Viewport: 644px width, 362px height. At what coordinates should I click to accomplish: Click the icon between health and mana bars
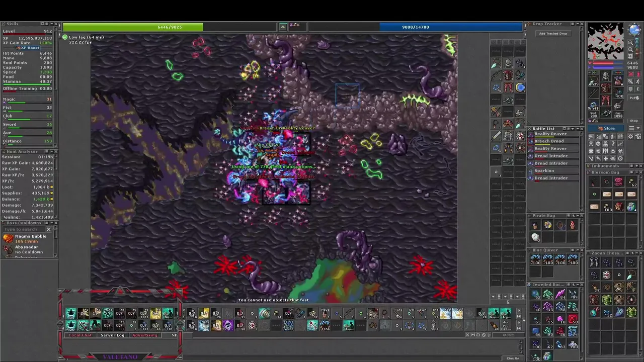click(283, 27)
